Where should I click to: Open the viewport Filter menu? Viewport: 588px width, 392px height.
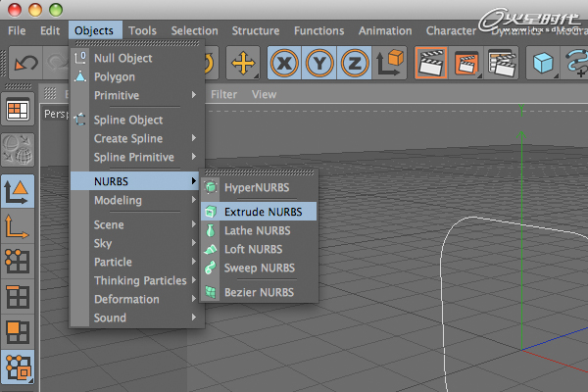[223, 95]
